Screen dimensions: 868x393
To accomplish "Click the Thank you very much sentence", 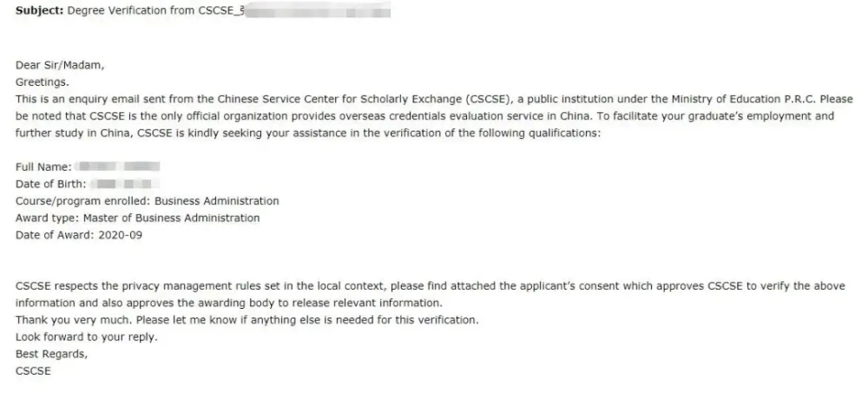I will click(247, 320).
